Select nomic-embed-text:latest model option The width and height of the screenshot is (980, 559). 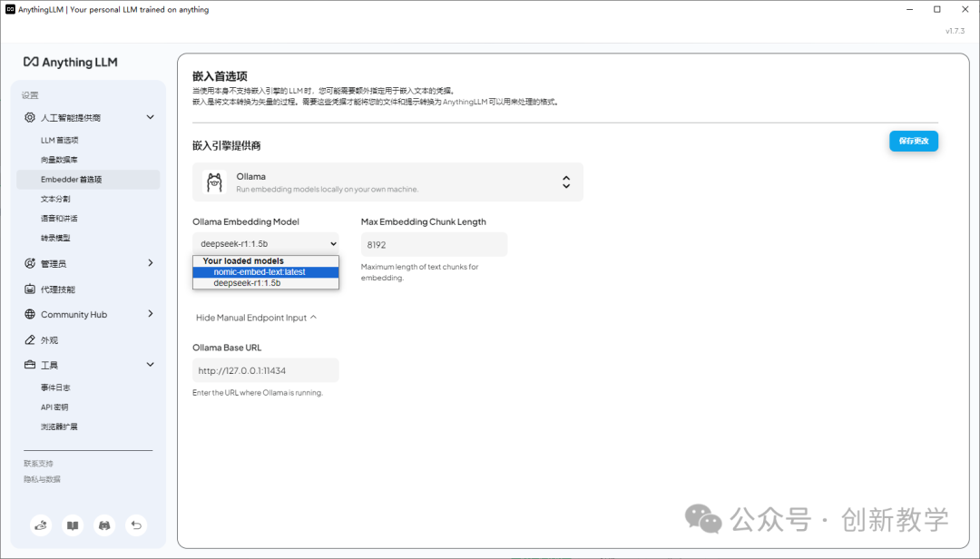266,272
